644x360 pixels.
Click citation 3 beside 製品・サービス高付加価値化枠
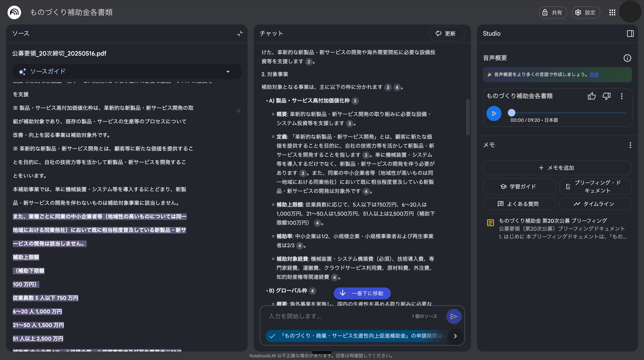click(x=355, y=101)
